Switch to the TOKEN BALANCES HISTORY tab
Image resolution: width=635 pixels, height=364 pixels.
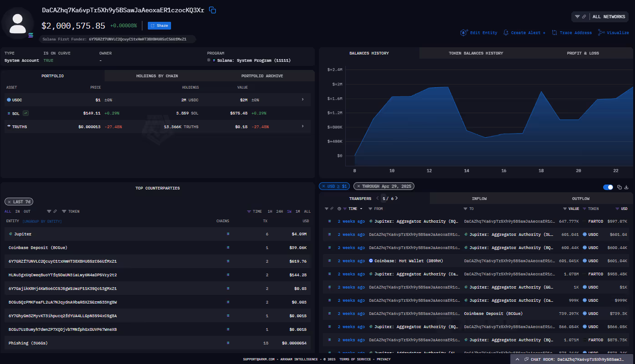(x=475, y=53)
